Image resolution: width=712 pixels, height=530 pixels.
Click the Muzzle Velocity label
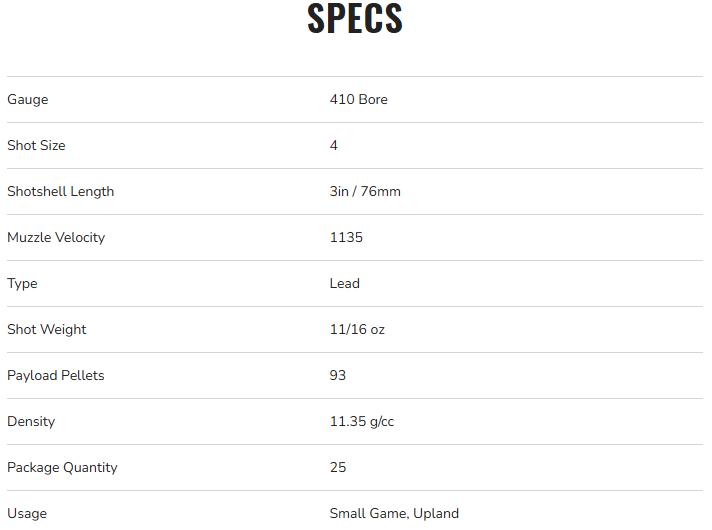pyautogui.click(x=56, y=238)
